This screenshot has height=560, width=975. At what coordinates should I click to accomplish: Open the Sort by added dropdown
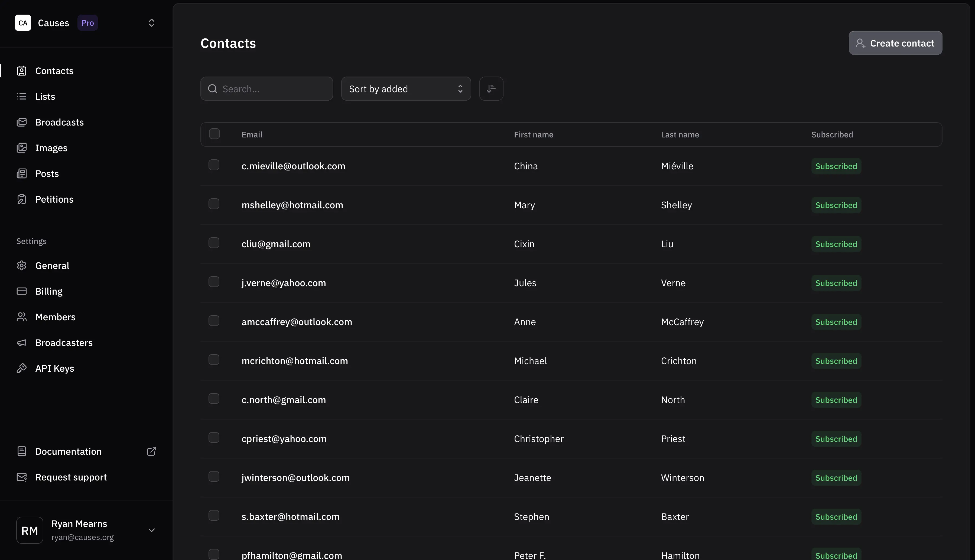pyautogui.click(x=406, y=88)
